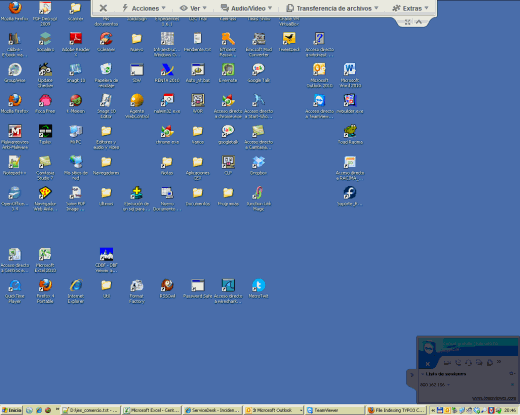Switch to the Microsoft Outlook taskbar group
This screenshot has width=520, height=415.
coord(273,410)
